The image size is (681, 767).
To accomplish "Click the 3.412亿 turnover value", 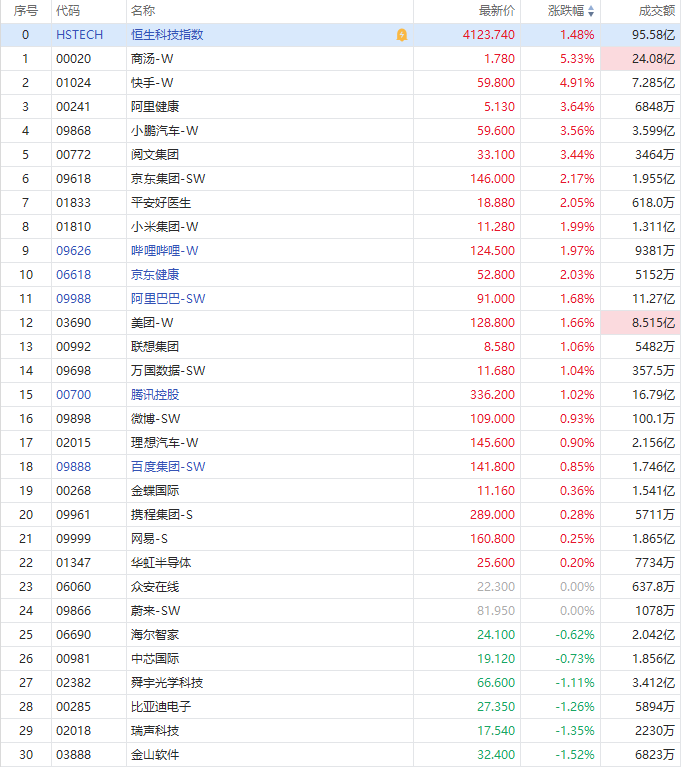I will click(x=654, y=682).
